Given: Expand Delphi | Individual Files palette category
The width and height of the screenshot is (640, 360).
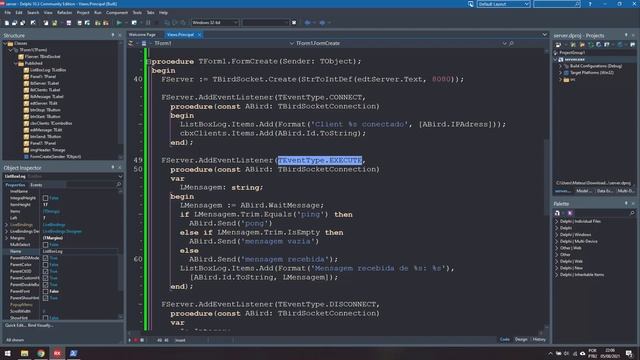Looking at the screenshot, I should tap(556, 222).
